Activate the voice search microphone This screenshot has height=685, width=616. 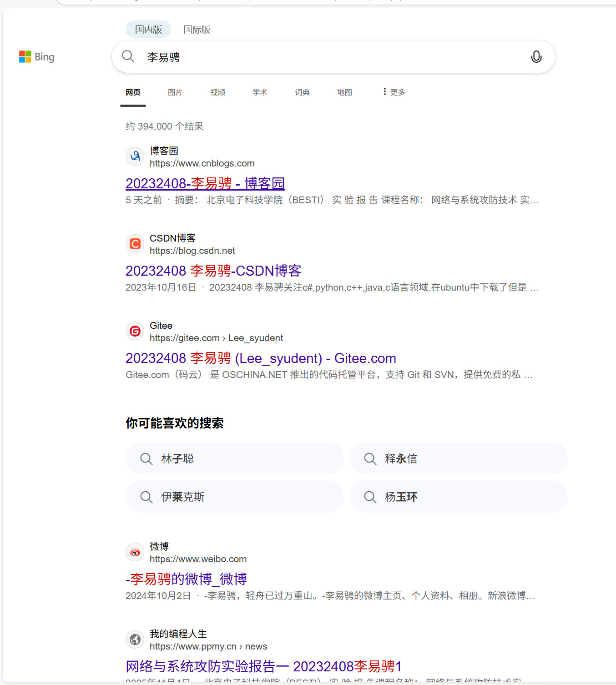click(x=536, y=56)
